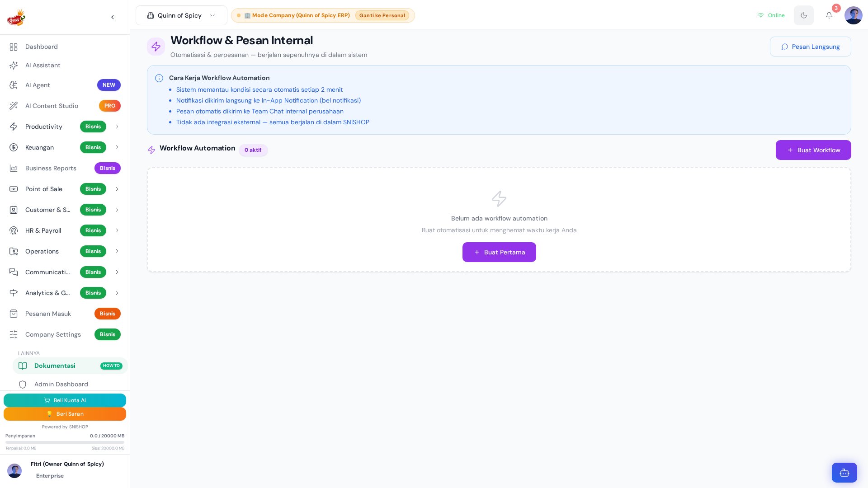Open the user avatar in the top bar
This screenshot has width=868, height=488.
pyautogui.click(x=854, y=15)
